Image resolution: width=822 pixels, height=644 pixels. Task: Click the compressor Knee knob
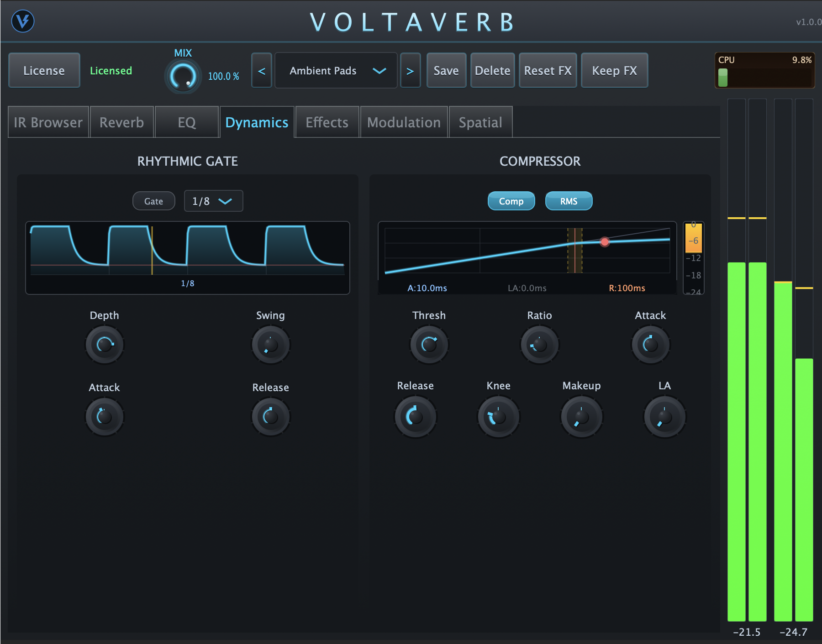pyautogui.click(x=499, y=417)
